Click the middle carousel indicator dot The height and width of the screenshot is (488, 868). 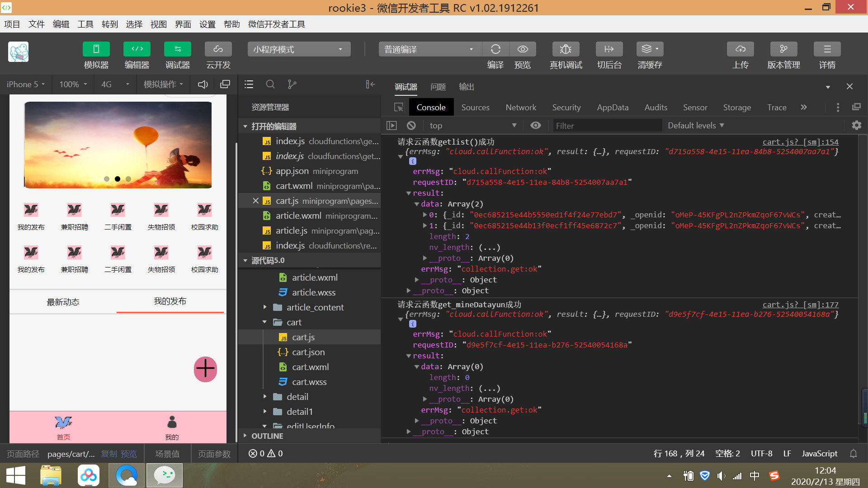click(x=118, y=179)
